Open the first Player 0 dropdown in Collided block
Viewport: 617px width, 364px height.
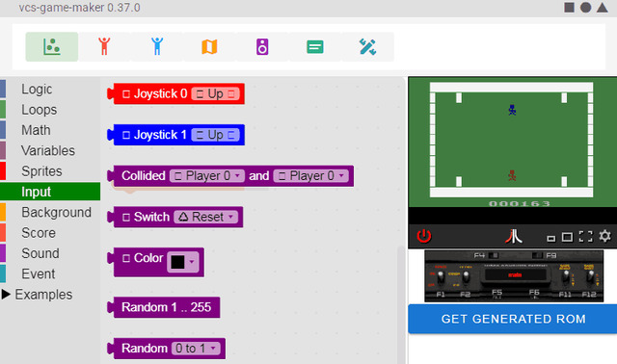click(207, 175)
